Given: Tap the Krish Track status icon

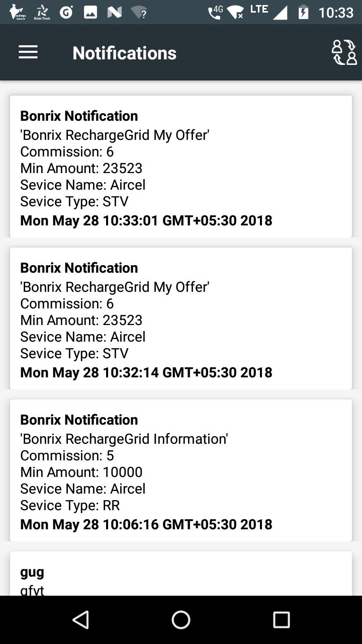Looking at the screenshot, I should (42, 12).
